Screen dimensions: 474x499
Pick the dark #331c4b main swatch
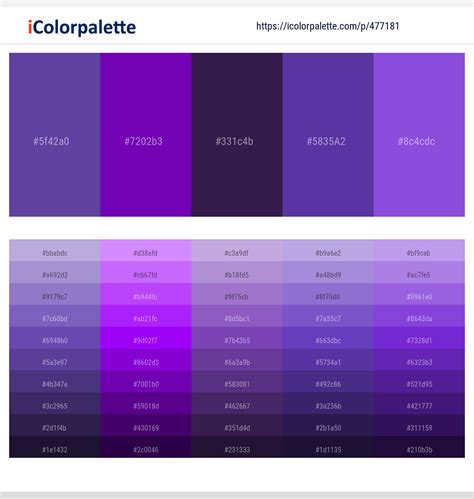(237, 135)
